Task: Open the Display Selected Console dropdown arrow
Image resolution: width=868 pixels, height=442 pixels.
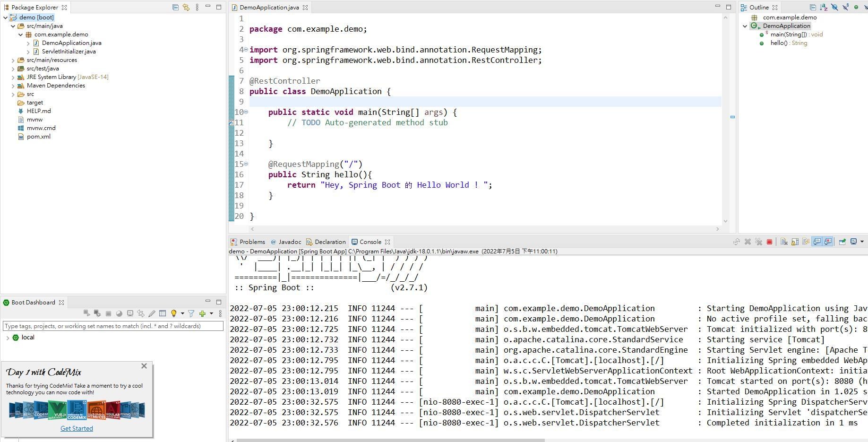Action: pyautogui.click(x=862, y=242)
